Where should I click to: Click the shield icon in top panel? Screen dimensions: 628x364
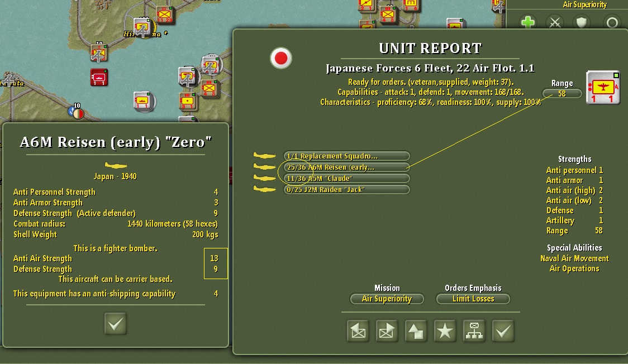(x=582, y=22)
